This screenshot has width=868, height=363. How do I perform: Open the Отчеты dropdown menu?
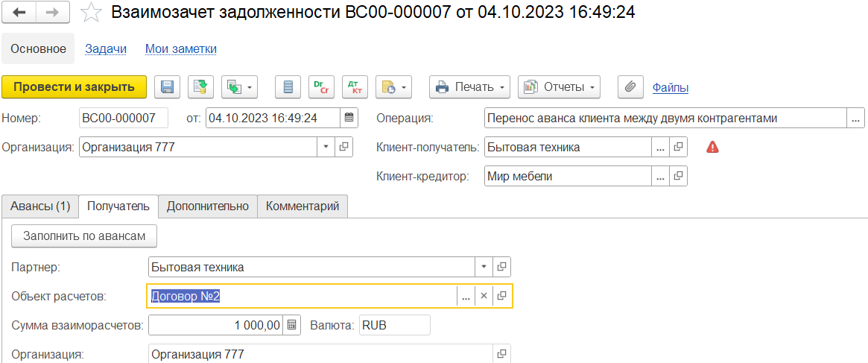click(559, 87)
